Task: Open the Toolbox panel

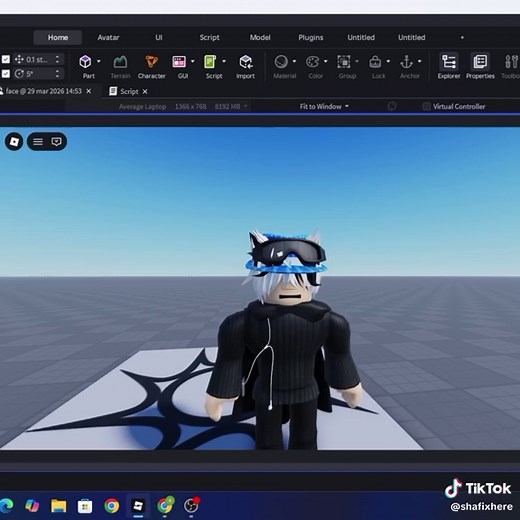Action: pyautogui.click(x=511, y=66)
